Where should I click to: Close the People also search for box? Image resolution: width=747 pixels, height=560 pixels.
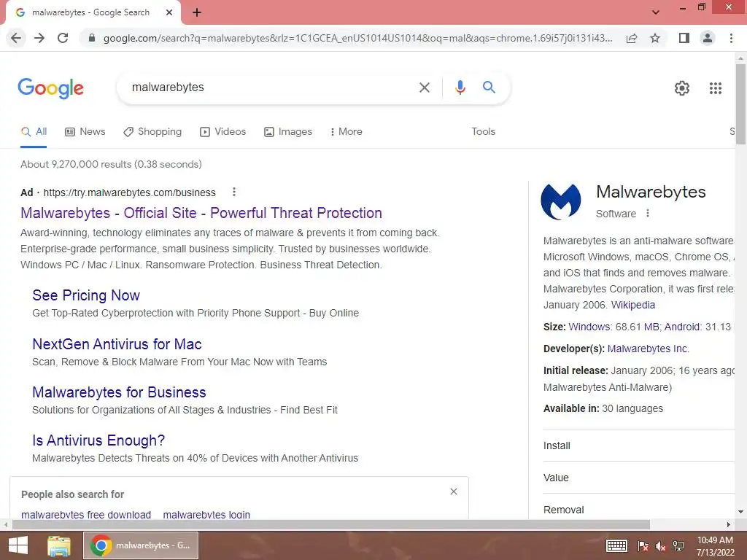pos(454,491)
